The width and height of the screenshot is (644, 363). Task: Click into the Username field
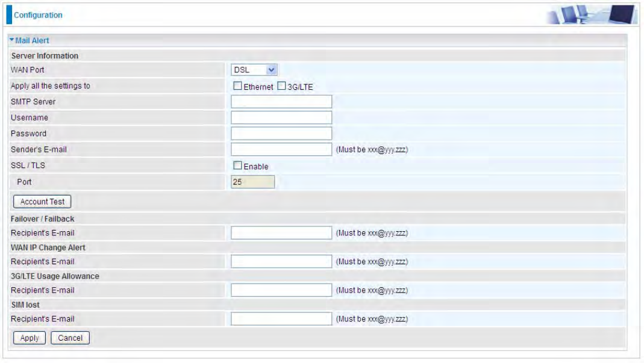pos(281,118)
